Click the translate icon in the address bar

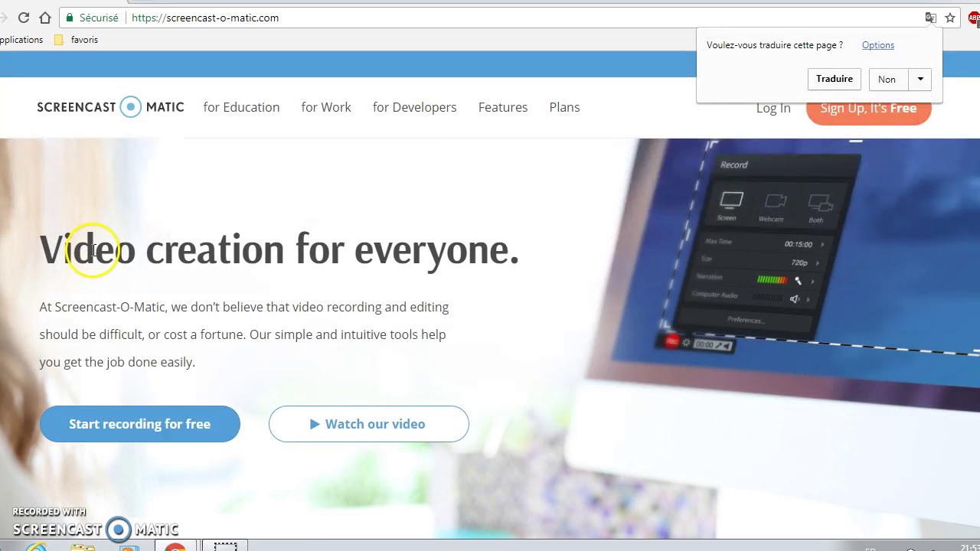pyautogui.click(x=931, y=18)
